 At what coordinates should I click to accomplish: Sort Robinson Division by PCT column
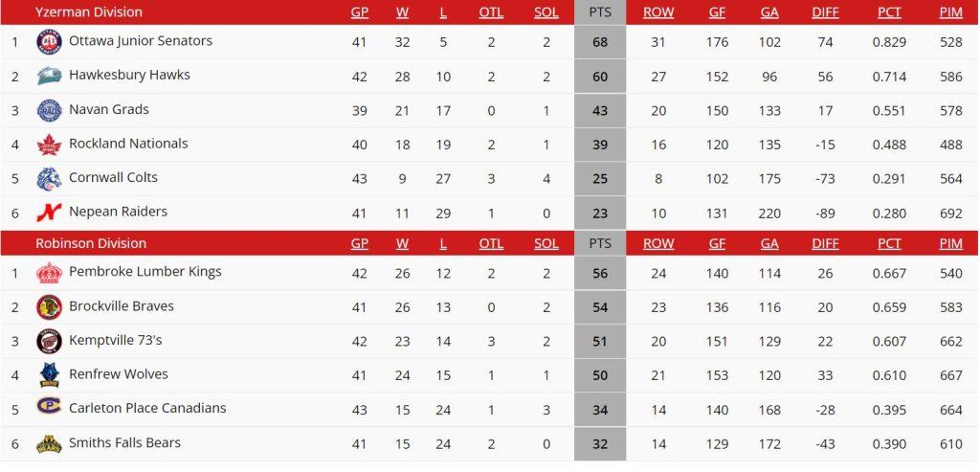(x=889, y=243)
